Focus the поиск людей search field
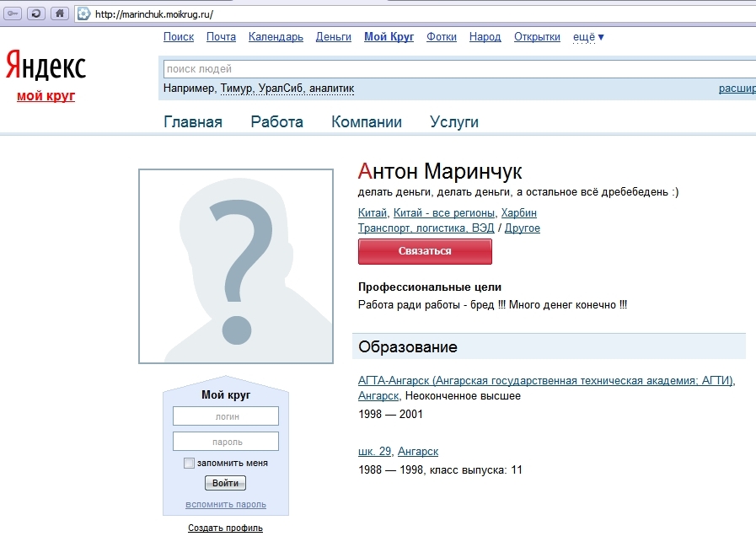756x547 pixels. (x=459, y=69)
